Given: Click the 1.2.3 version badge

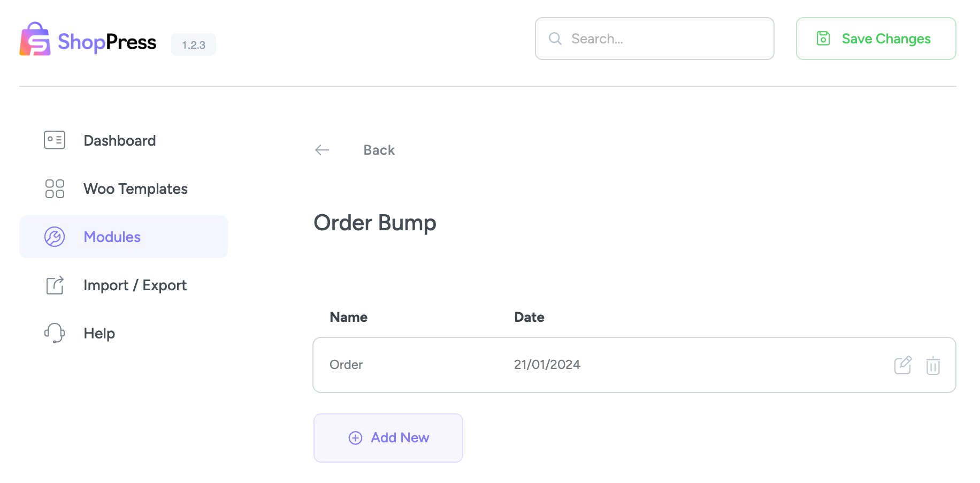Looking at the screenshot, I should pos(194,45).
